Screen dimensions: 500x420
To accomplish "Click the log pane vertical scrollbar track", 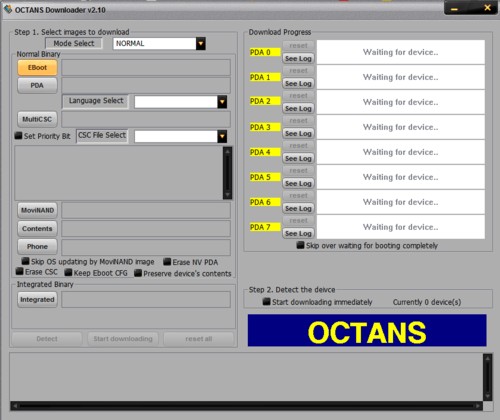I will (487, 378).
